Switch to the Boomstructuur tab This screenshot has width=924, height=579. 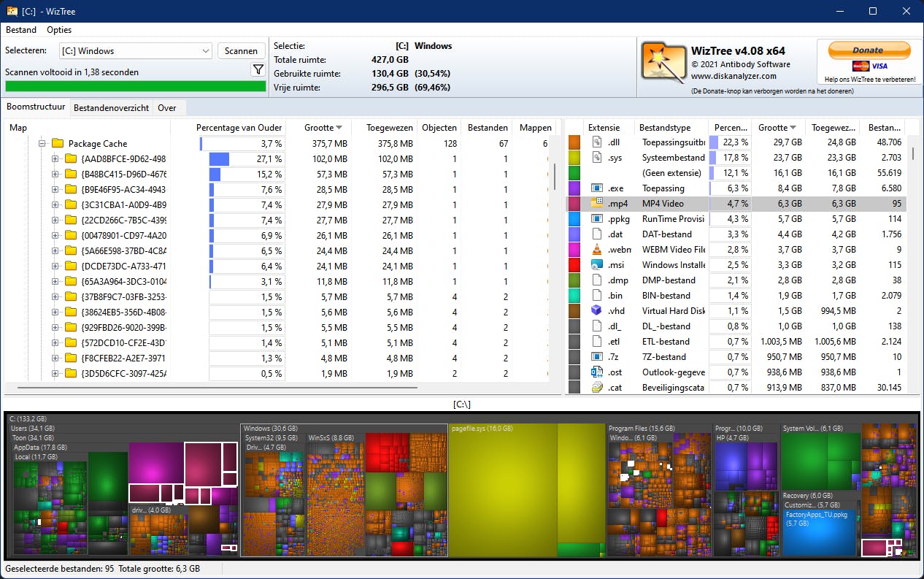[36, 107]
